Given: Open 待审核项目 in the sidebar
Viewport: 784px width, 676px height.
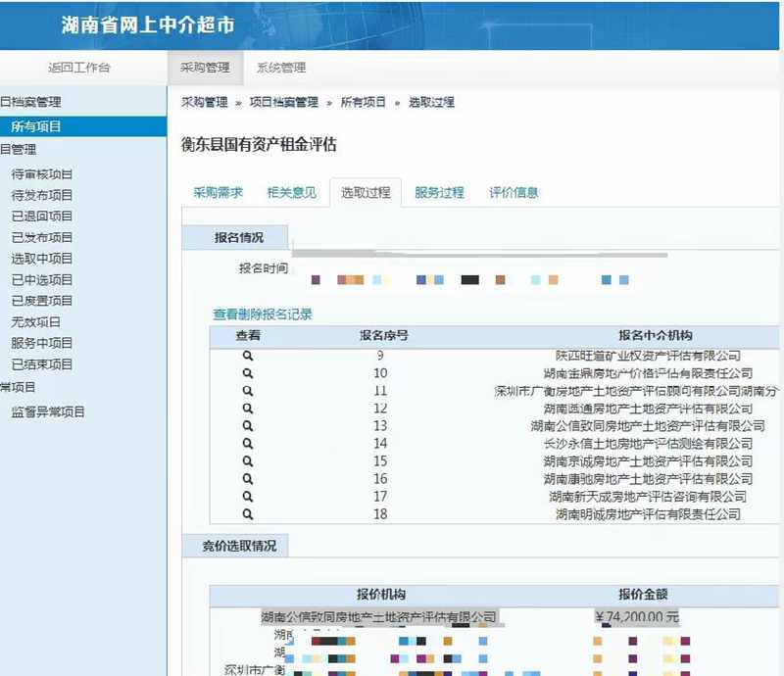Looking at the screenshot, I should pos(42,174).
